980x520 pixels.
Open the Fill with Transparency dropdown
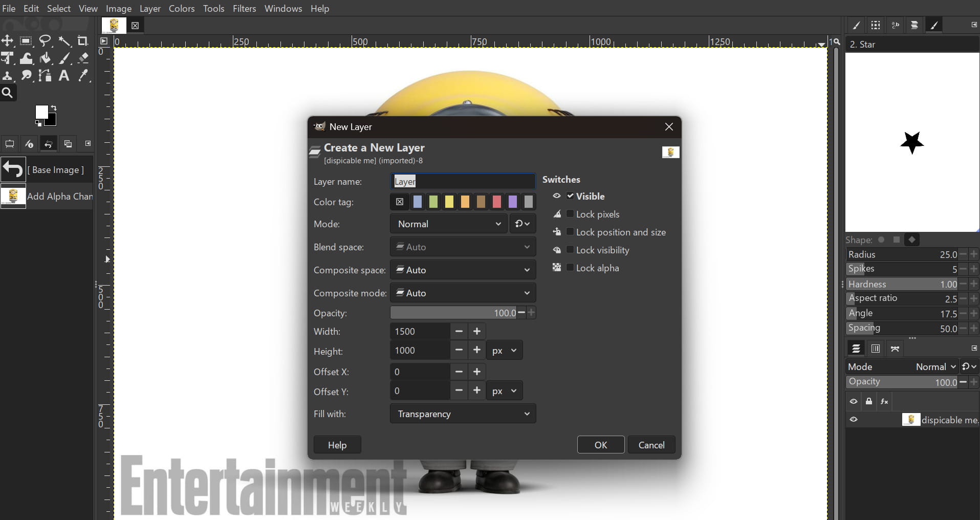point(463,414)
